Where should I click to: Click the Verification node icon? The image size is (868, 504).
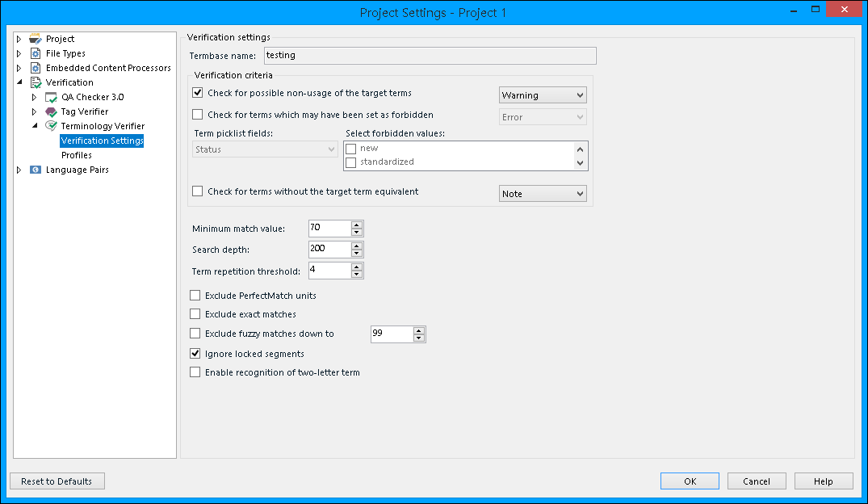[x=36, y=82]
